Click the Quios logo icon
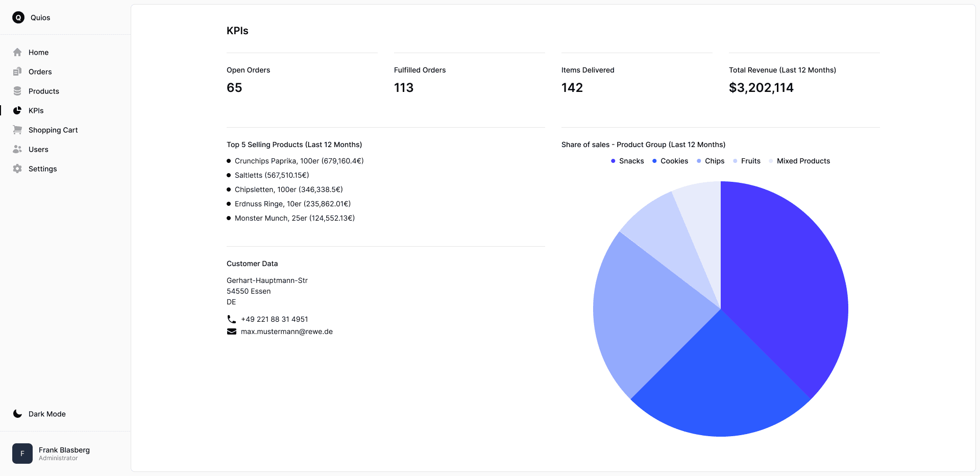This screenshot has height=476, width=980. tap(18, 17)
